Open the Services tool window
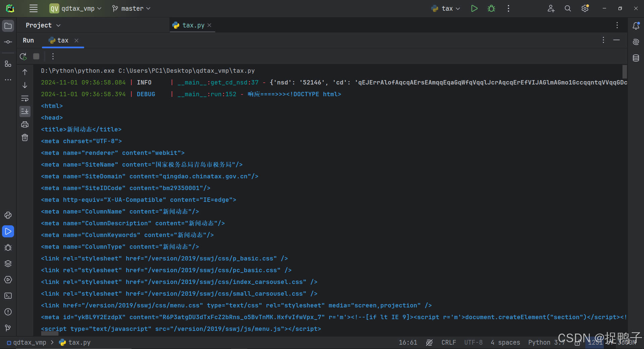The width and height of the screenshot is (644, 349). click(x=8, y=280)
